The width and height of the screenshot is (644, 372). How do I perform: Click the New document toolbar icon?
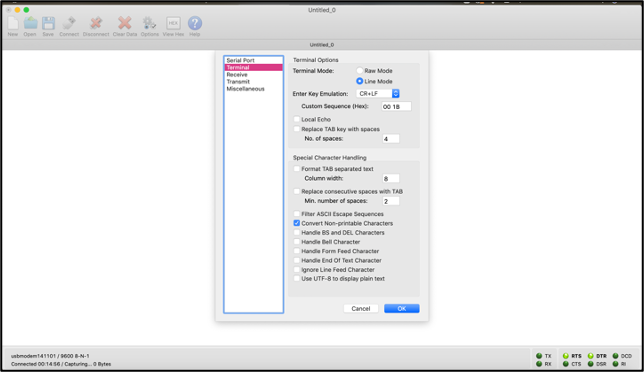13,23
